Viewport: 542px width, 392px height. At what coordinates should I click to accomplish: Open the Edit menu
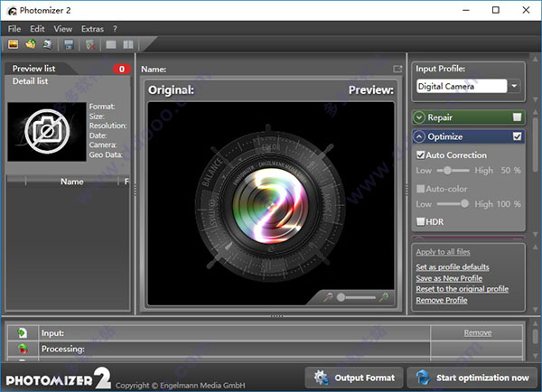37,29
